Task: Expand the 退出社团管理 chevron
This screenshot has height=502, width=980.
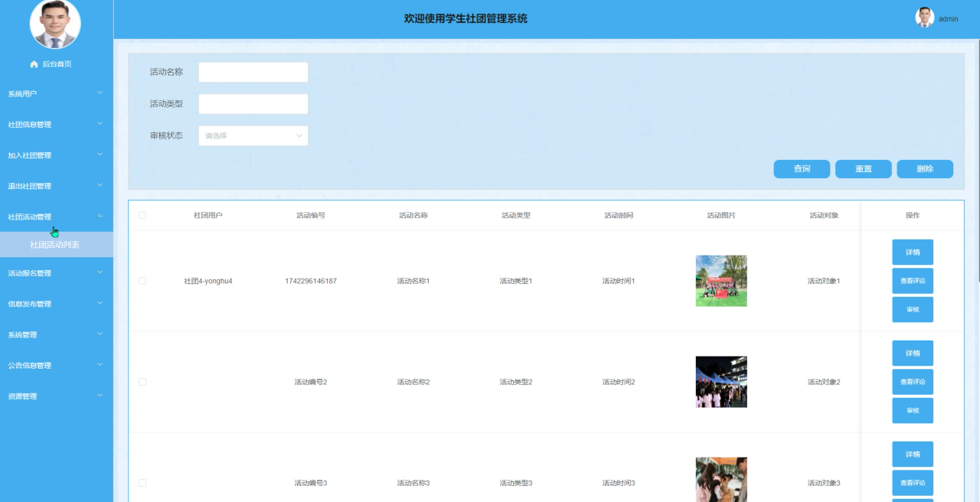Action: pos(100,185)
